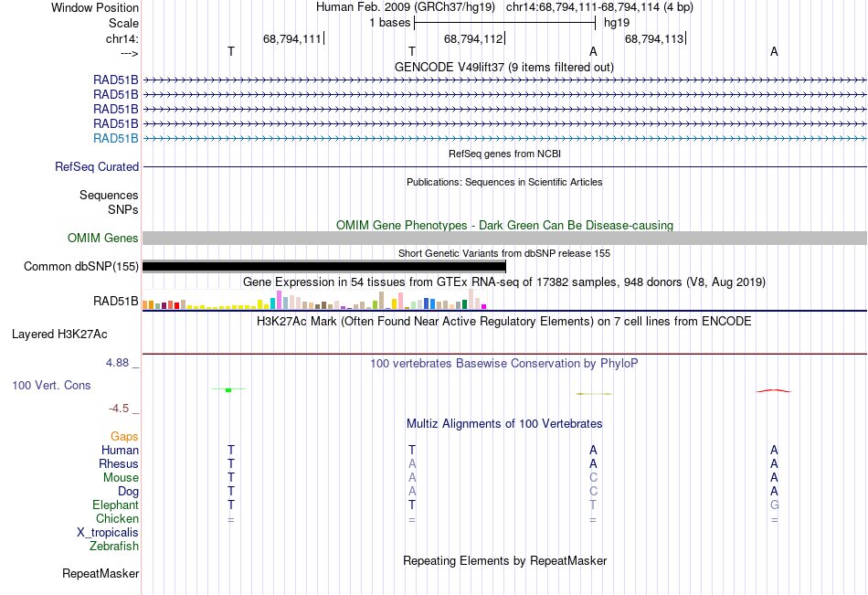The height and width of the screenshot is (595, 868).
Task: Open Publications: Sequences in Scientific Articles title
Action: click(x=504, y=182)
